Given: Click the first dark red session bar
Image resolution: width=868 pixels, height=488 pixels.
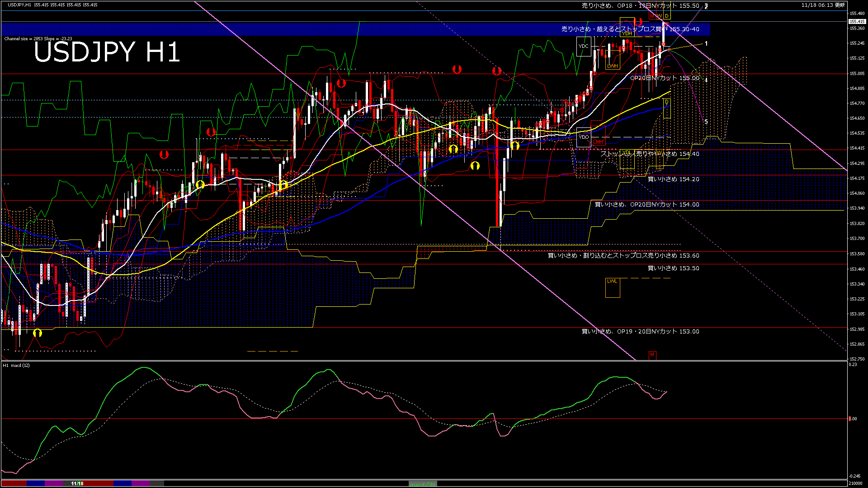Looking at the screenshot, I should (14, 483).
